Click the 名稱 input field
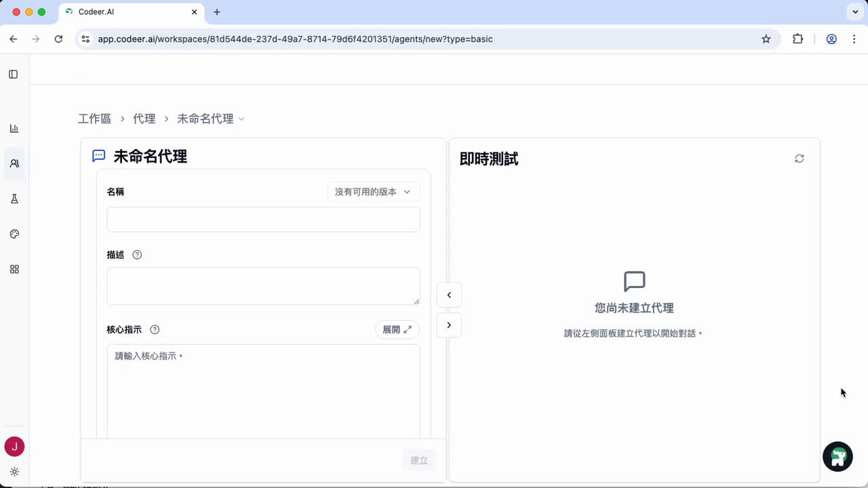The image size is (868, 488). [263, 219]
